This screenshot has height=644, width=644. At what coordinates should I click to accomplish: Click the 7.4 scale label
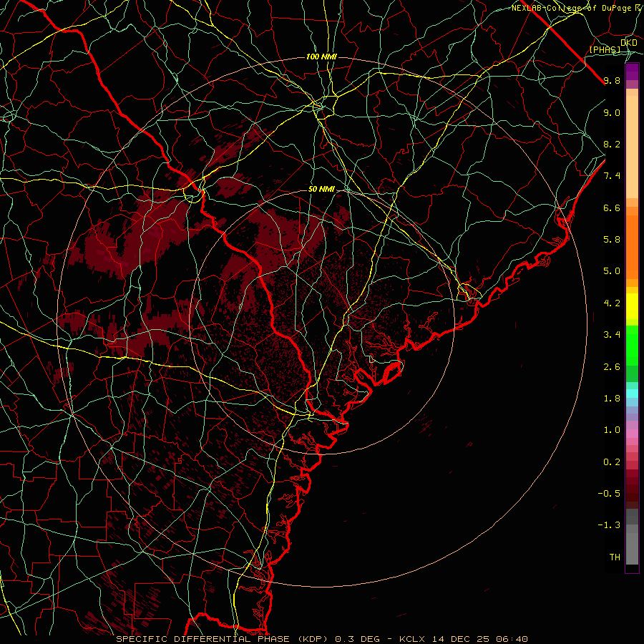[x=612, y=176]
